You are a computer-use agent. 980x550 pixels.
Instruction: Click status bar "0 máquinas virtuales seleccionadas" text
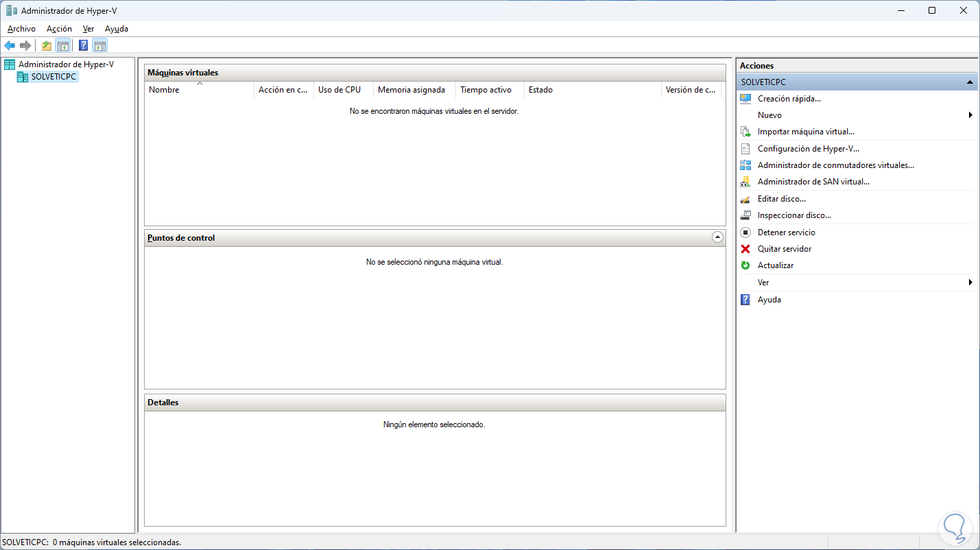117,542
